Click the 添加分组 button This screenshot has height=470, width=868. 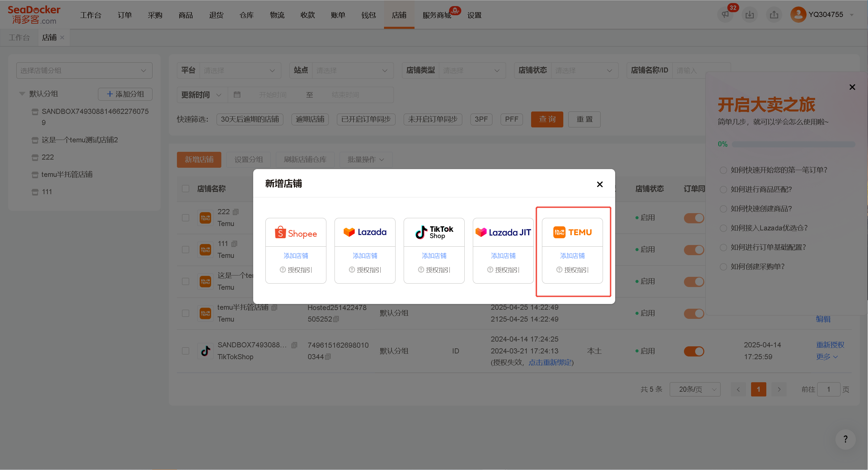pyautogui.click(x=125, y=94)
